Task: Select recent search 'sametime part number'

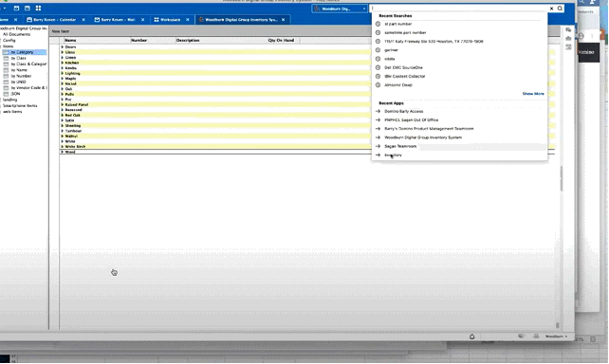Action: (405, 32)
